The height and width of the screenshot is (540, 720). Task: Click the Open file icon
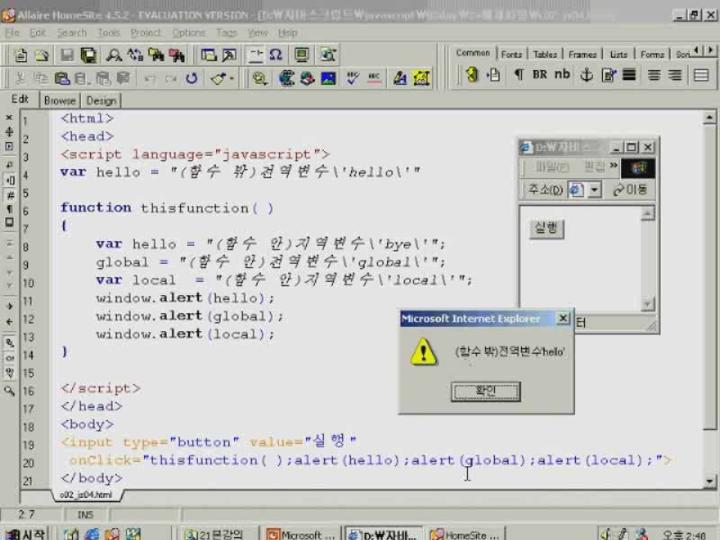pyautogui.click(x=42, y=56)
